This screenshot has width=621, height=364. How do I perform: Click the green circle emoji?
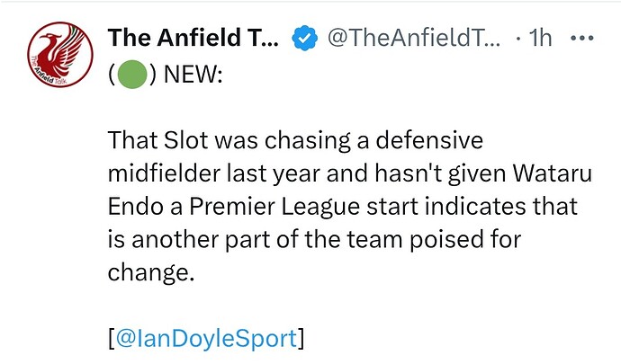[x=132, y=74]
